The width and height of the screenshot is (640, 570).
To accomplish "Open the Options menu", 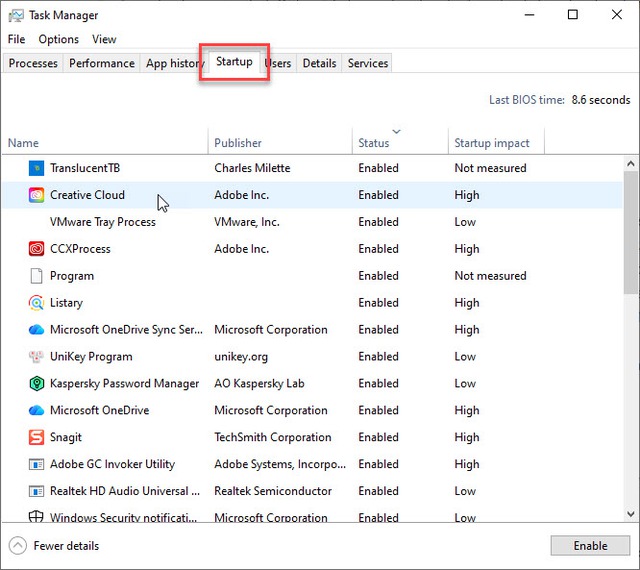I will tap(58, 39).
